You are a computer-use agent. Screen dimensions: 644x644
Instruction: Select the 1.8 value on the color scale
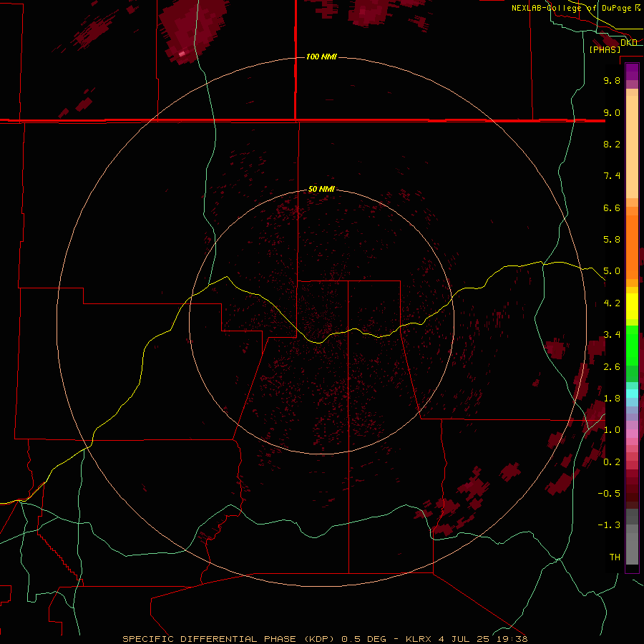pos(612,399)
